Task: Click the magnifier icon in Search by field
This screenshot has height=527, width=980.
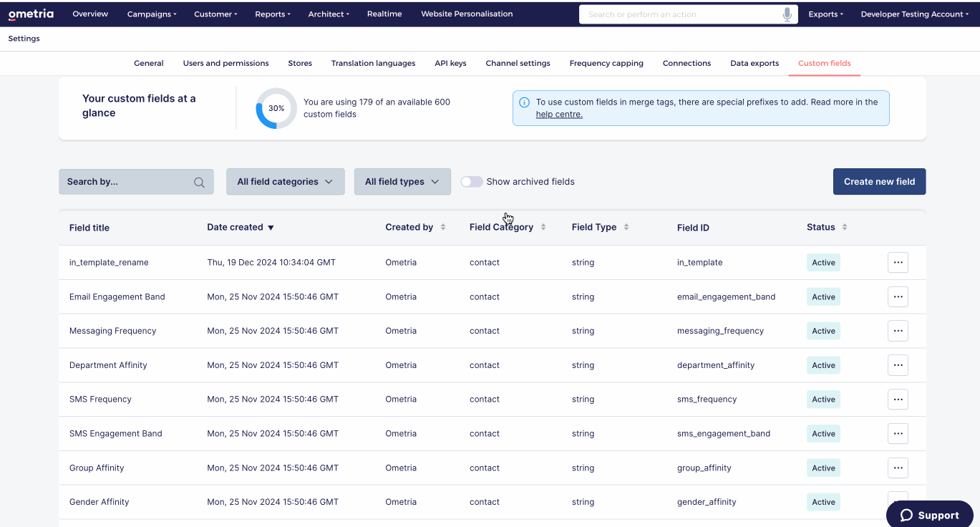Action: 199,182
